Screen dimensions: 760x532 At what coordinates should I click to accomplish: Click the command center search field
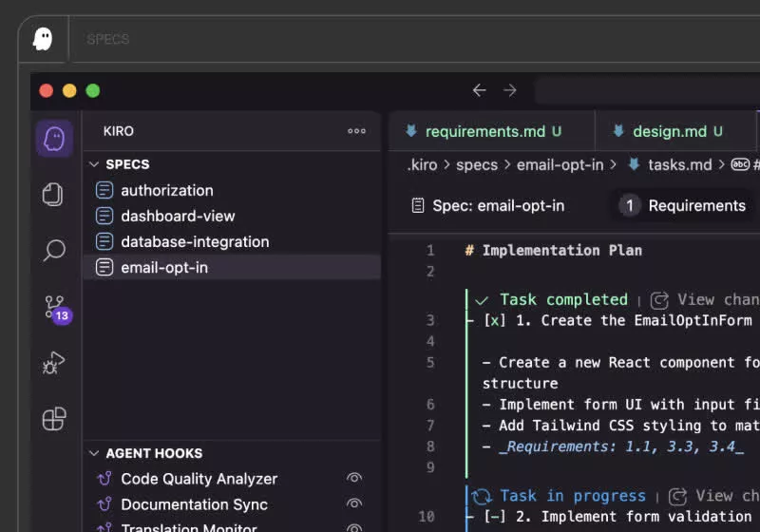point(648,90)
